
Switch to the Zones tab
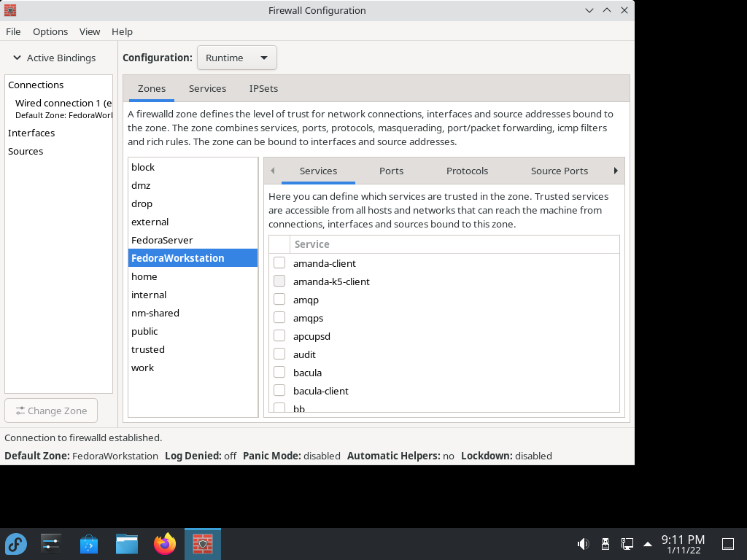click(x=152, y=88)
